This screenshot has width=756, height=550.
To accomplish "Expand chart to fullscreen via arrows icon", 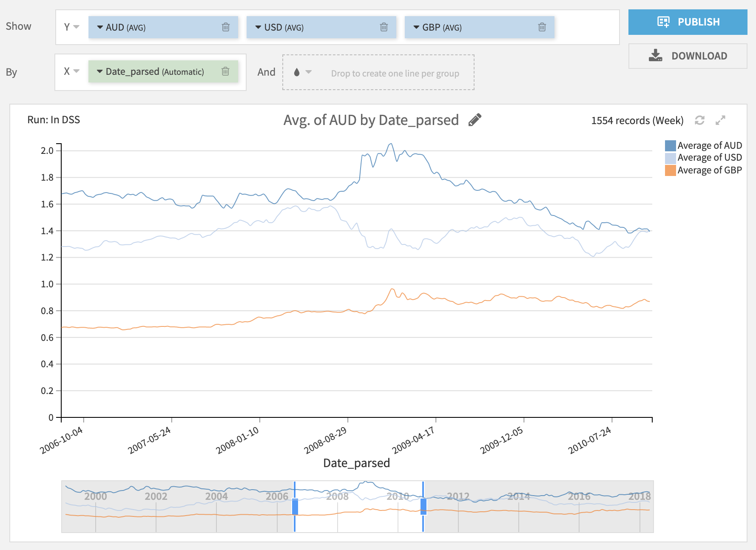I will [x=720, y=120].
